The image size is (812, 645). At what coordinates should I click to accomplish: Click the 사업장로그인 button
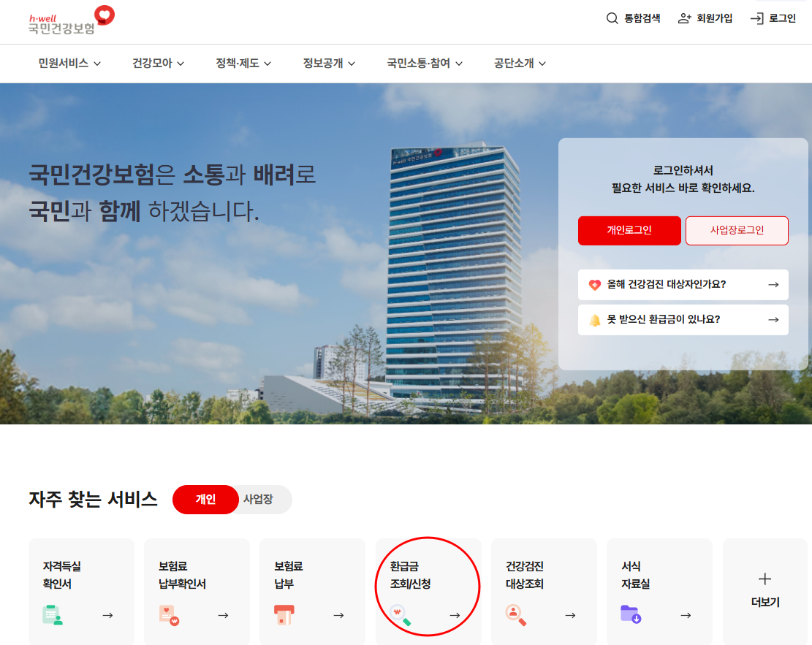737,230
